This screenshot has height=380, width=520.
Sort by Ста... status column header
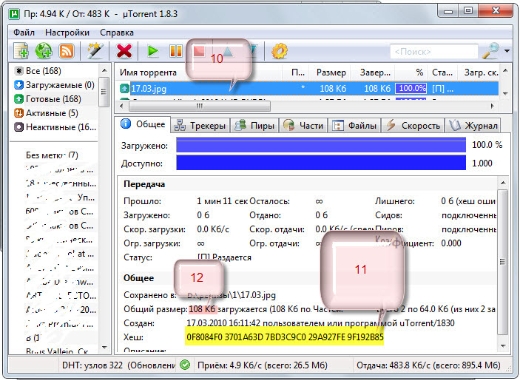click(x=442, y=73)
